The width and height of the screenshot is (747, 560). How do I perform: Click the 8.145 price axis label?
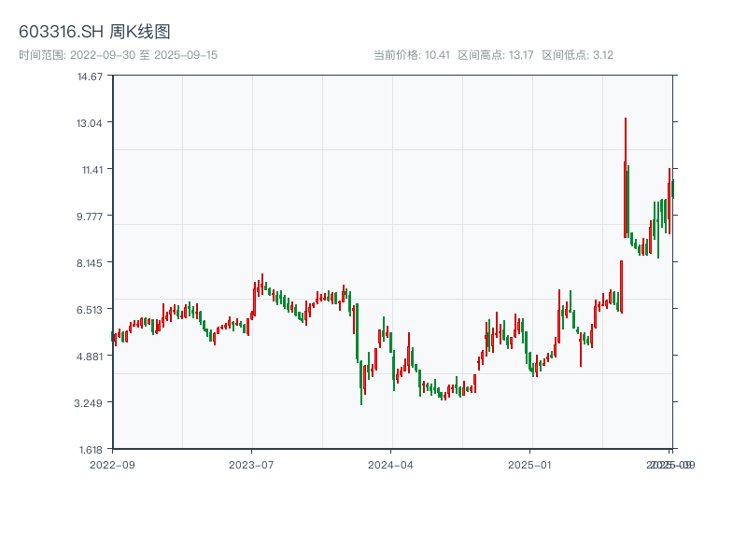(x=90, y=262)
